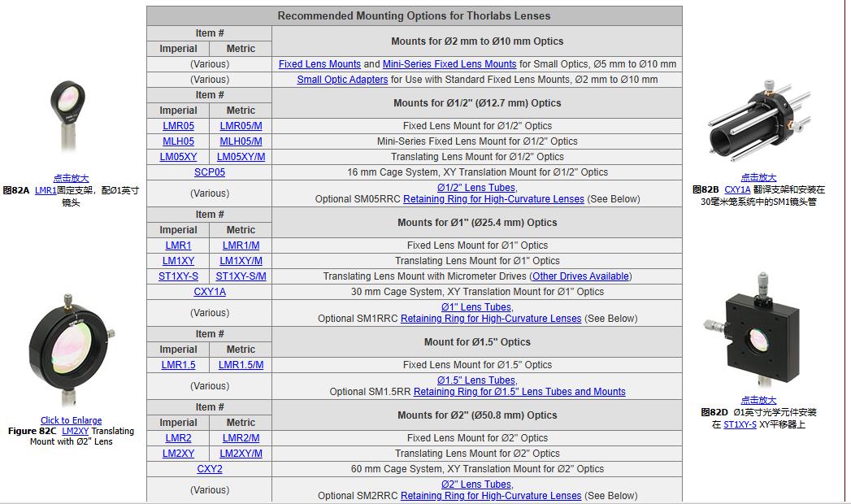Screen dimensions: 851x504
Task: Follow the Other Drives Available link
Action: point(580,276)
